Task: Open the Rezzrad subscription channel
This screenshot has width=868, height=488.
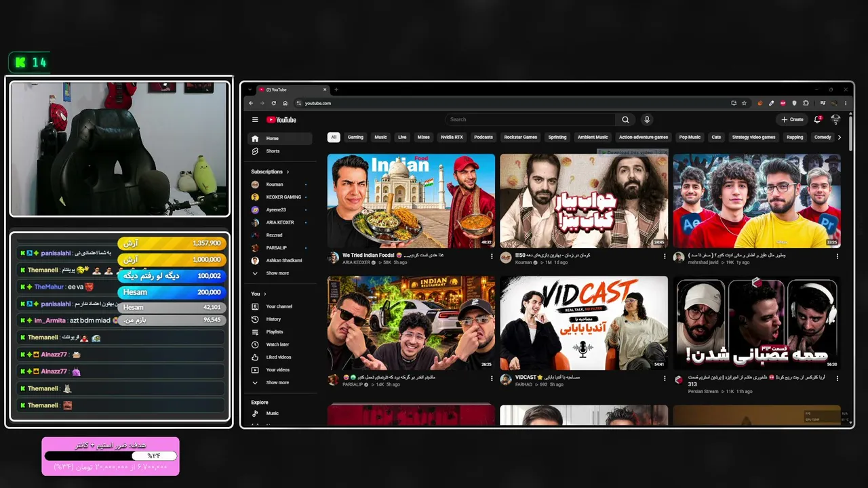Action: [x=279, y=235]
